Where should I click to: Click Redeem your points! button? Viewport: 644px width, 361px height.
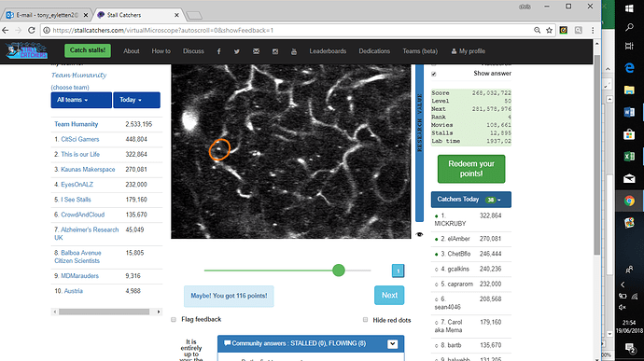click(x=471, y=169)
